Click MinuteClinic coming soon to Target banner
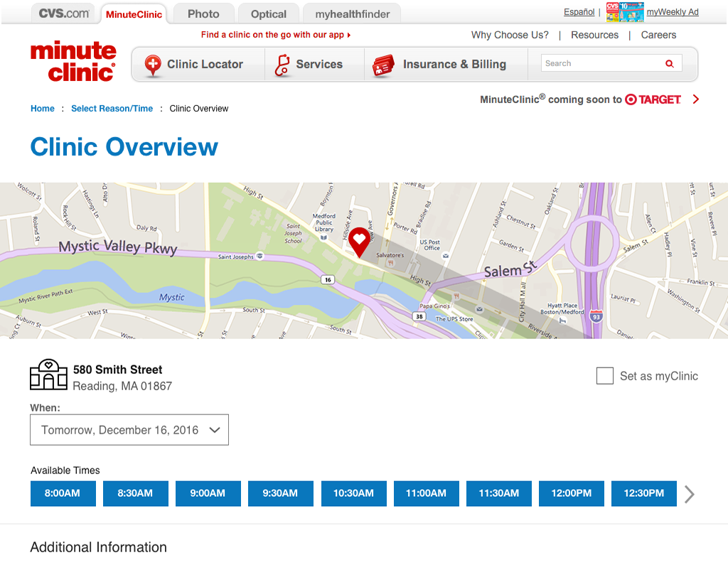This screenshot has width=728, height=570. pyautogui.click(x=589, y=100)
